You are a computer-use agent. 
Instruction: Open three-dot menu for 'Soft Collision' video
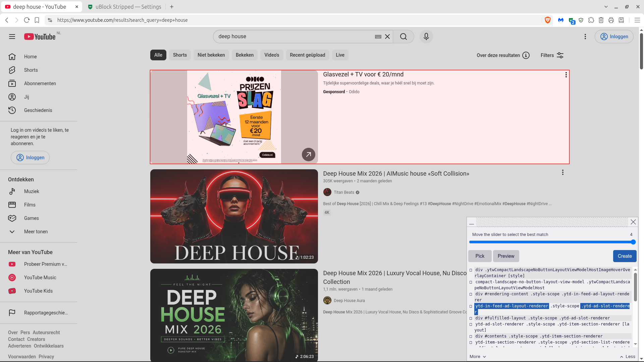tap(563, 172)
